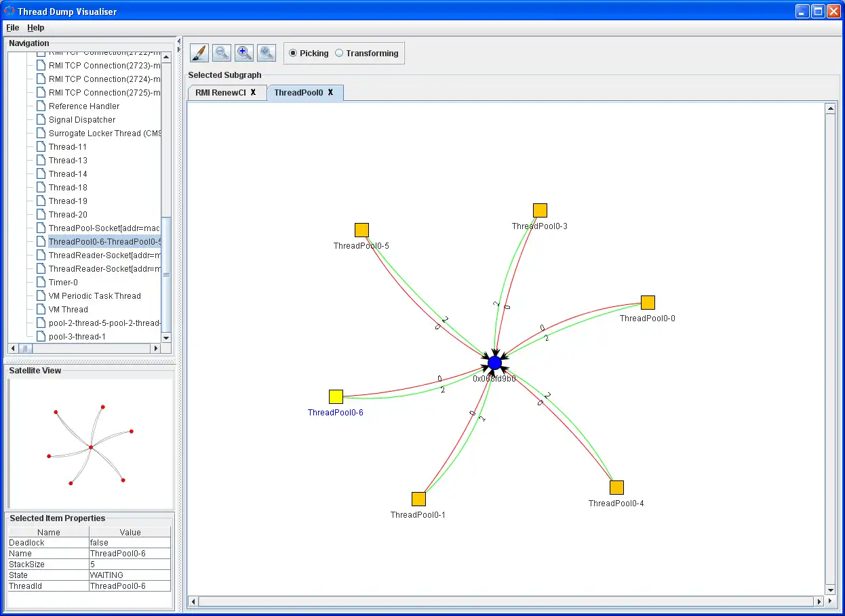This screenshot has height=616, width=845.
Task: Click Navigation horizontal scrollbar right arrow
Action: [156, 348]
